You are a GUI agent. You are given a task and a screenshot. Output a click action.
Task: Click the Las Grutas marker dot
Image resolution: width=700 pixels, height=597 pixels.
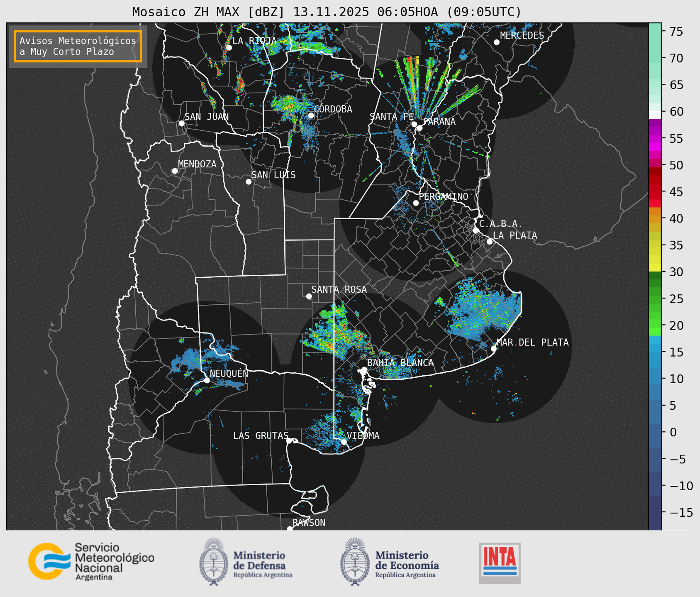click(289, 441)
